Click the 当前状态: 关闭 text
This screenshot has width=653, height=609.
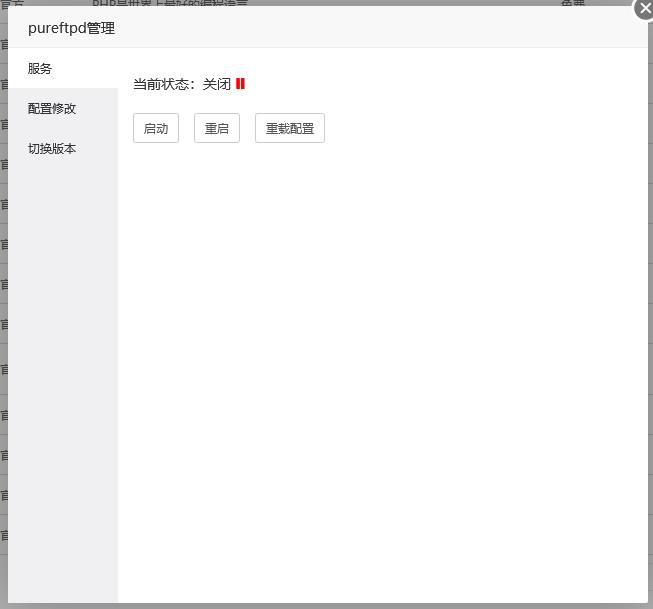[x=182, y=84]
